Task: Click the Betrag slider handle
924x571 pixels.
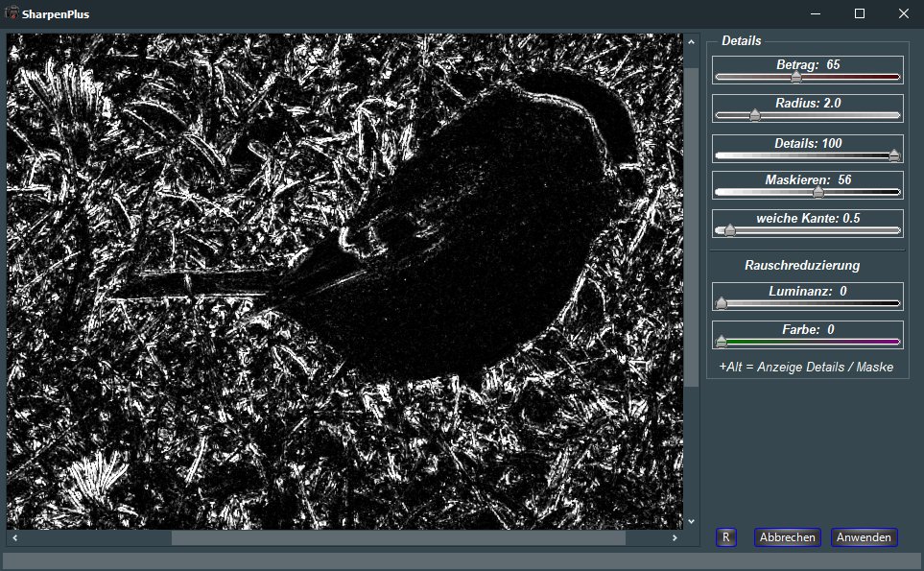Action: pyautogui.click(x=795, y=78)
